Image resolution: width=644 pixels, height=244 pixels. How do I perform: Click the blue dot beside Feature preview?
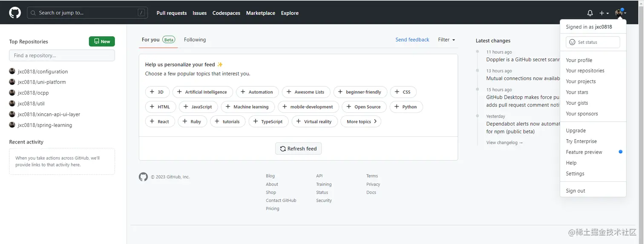pos(621,152)
